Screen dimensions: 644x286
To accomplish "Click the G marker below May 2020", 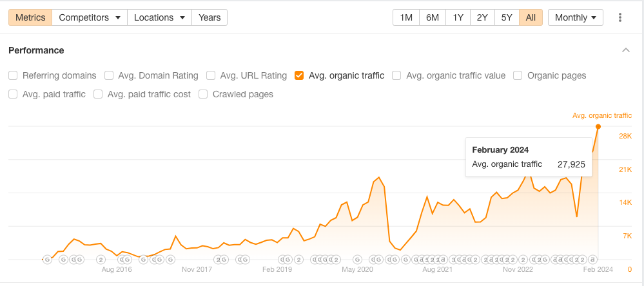I will (x=356, y=260).
